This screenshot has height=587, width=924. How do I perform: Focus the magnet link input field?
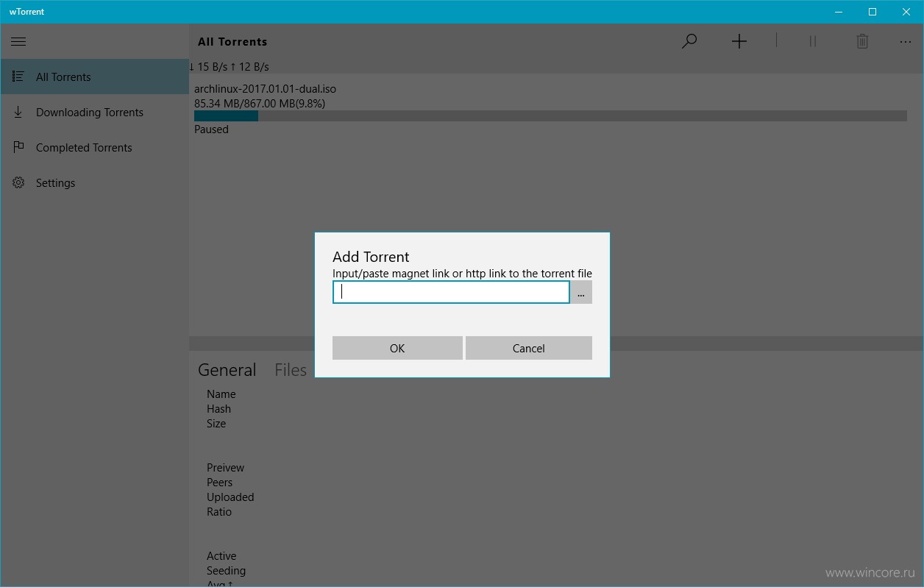point(451,292)
